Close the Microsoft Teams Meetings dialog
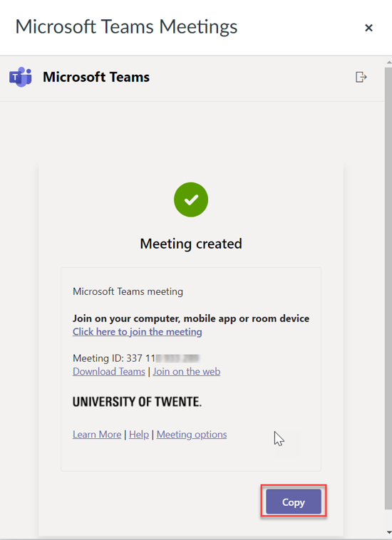 368,28
